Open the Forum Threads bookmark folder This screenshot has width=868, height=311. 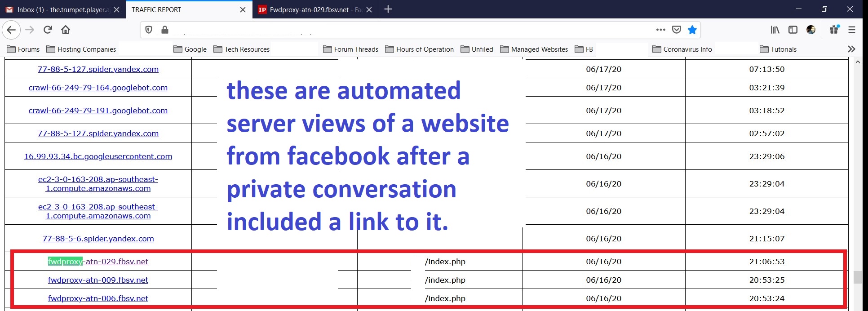351,49
